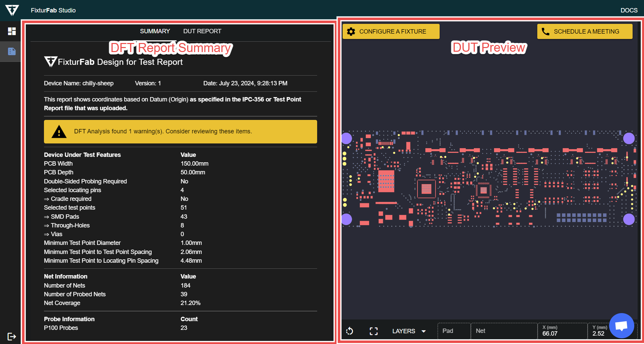Click the logout icon at sidebar bottom
Image resolution: width=644 pixels, height=344 pixels.
pos(12,336)
